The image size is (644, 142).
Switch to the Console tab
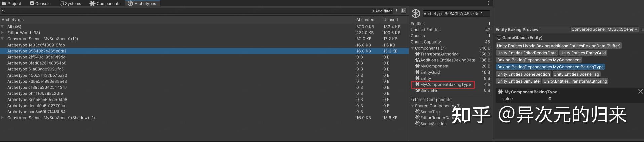coord(40,4)
